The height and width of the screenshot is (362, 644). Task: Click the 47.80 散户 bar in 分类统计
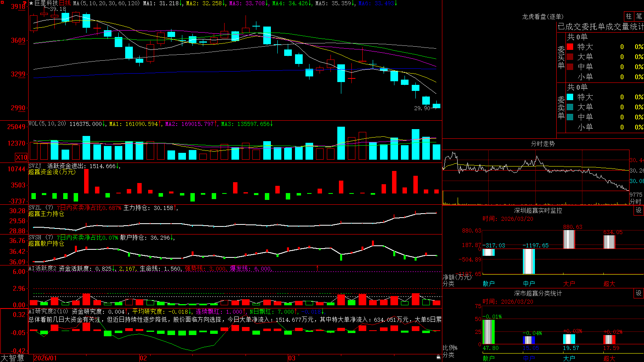[489, 332]
